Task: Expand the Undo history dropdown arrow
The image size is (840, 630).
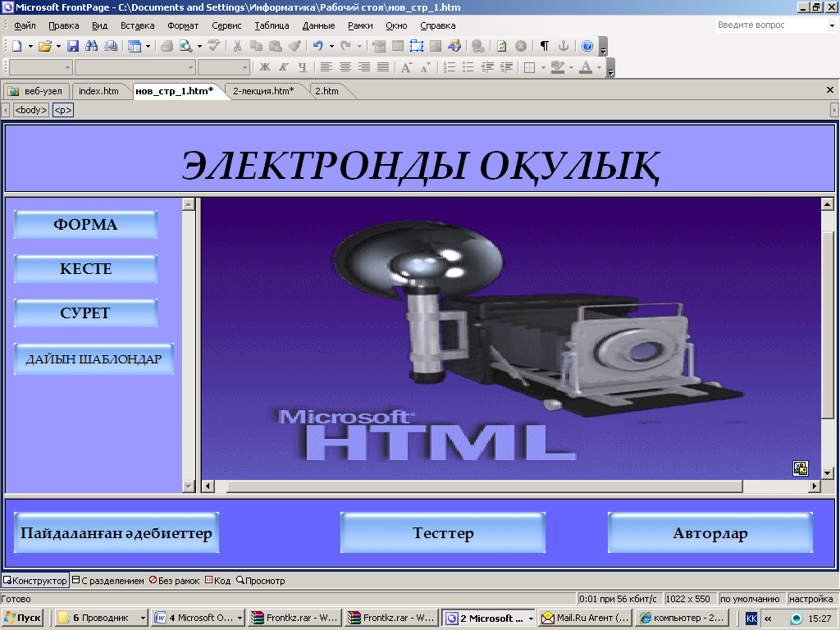Action: 331,46
